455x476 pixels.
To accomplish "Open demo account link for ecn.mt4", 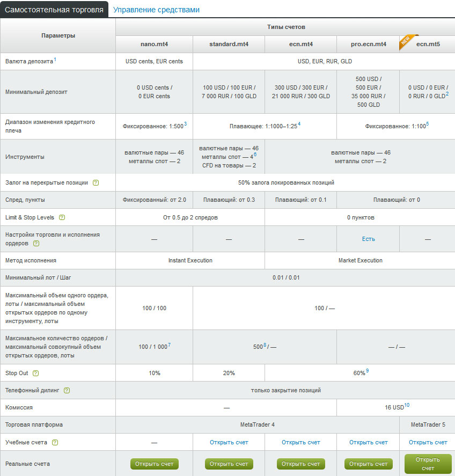I will [301, 442].
